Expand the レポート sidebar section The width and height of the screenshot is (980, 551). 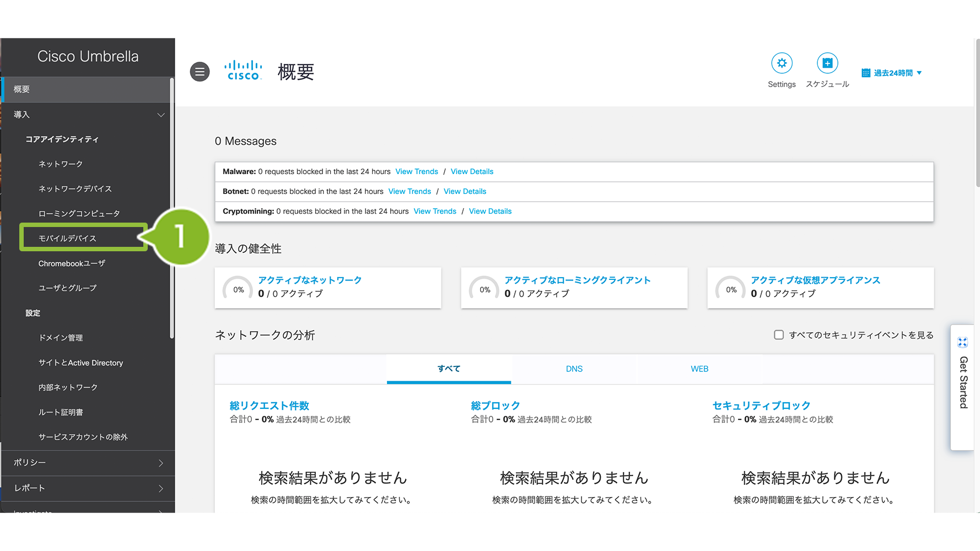tap(160, 488)
